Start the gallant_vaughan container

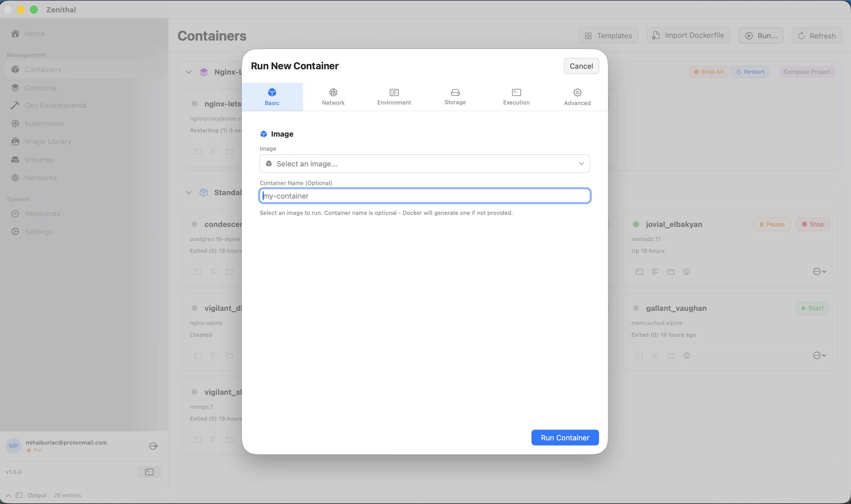pos(812,308)
